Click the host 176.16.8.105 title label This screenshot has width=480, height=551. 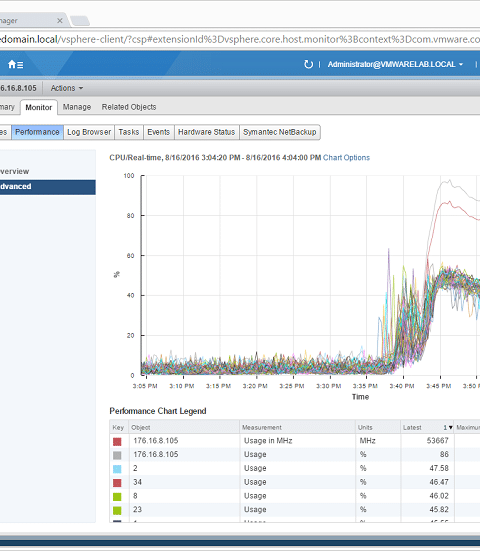18,88
